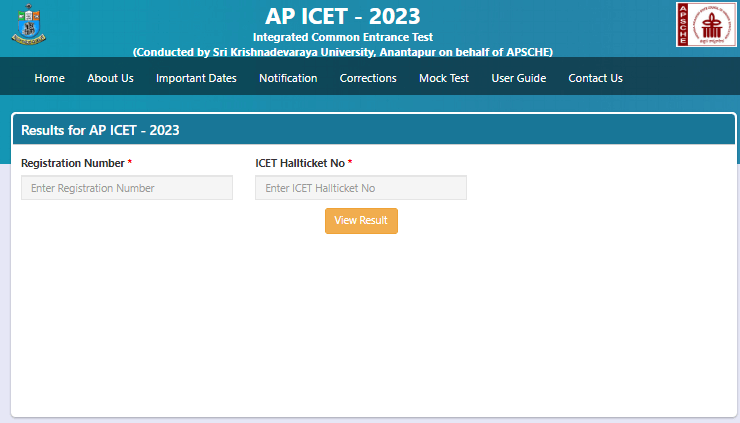Open the About Us page

[x=110, y=78]
